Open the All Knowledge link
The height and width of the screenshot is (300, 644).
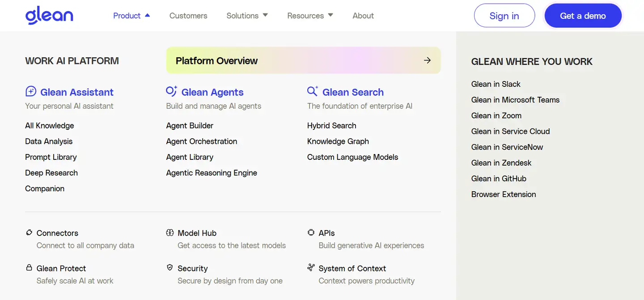point(50,126)
